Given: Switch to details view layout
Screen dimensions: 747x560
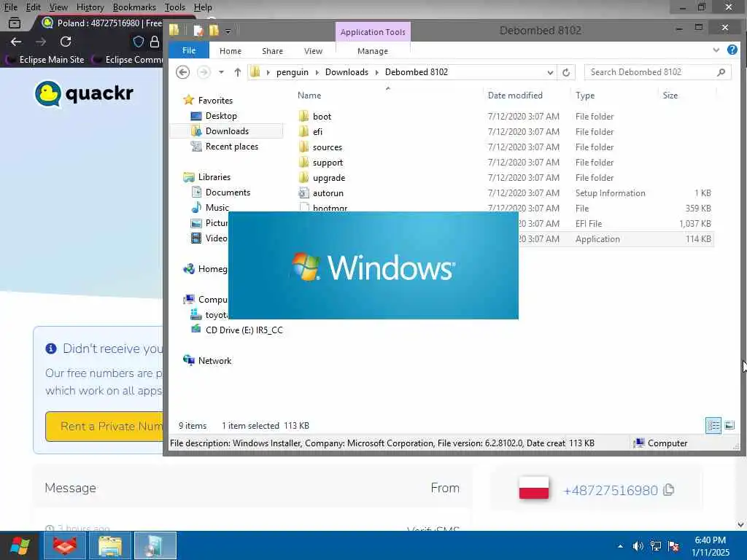Looking at the screenshot, I should pyautogui.click(x=713, y=425).
